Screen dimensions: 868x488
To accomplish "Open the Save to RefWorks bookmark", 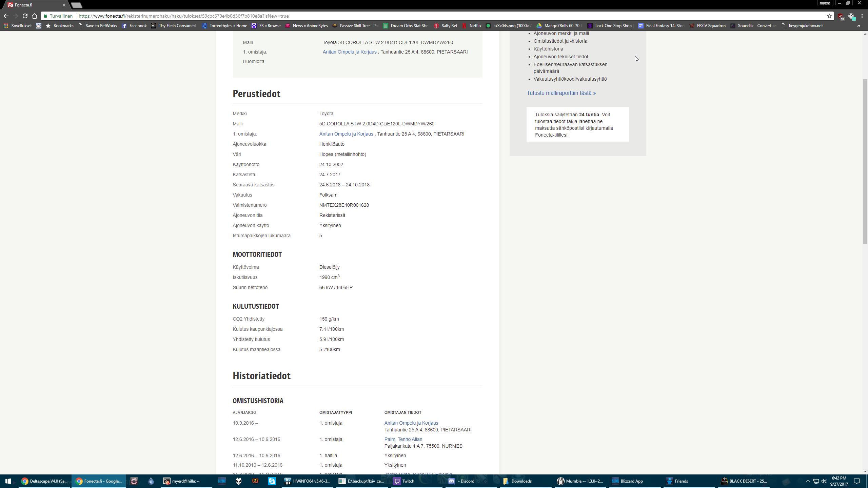I will 98,26.
